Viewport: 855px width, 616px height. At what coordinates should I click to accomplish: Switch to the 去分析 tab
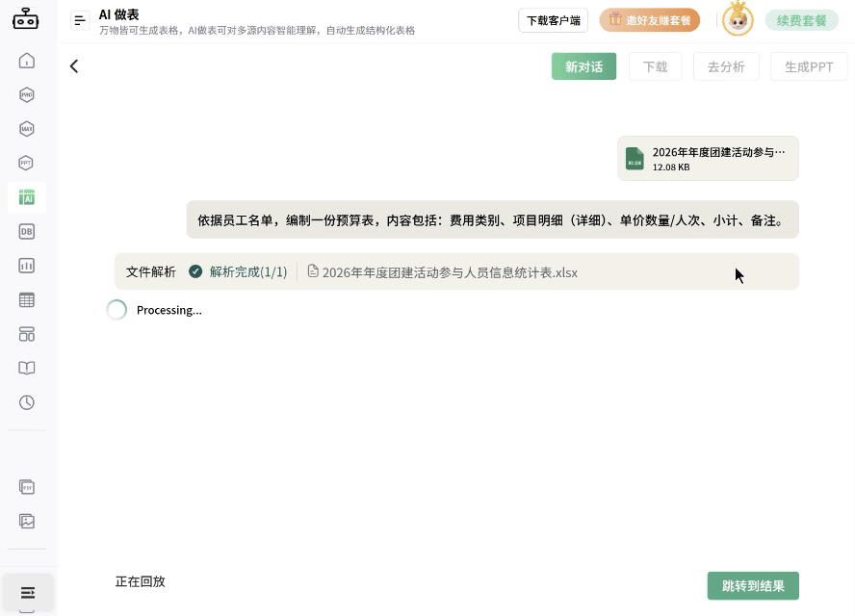(x=726, y=65)
